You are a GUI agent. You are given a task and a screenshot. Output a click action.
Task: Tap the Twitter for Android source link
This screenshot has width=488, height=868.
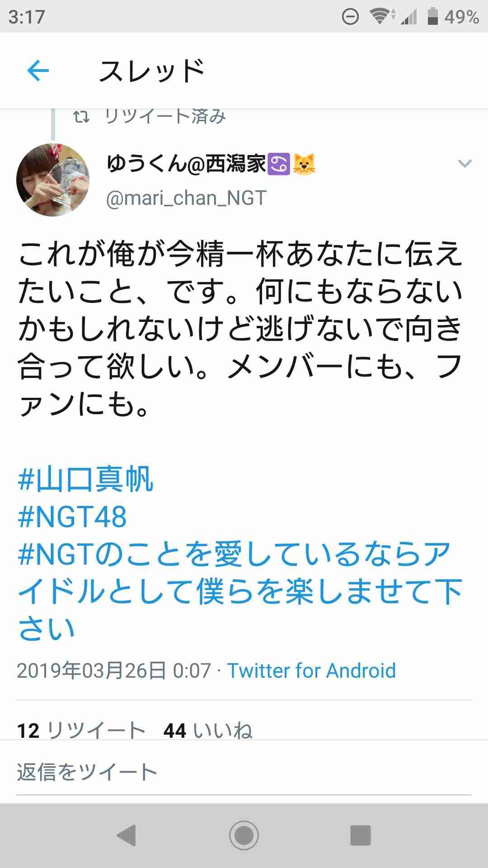click(x=311, y=670)
